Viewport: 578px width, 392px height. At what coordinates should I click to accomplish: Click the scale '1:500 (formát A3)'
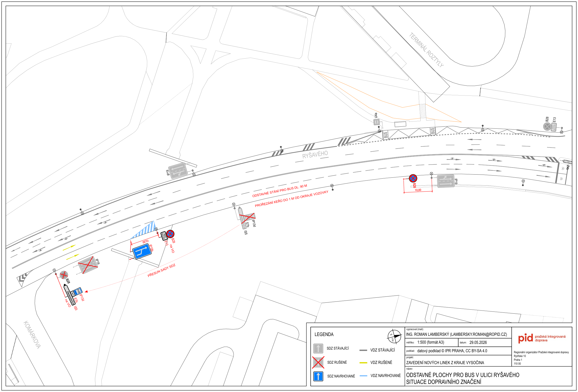click(x=430, y=342)
